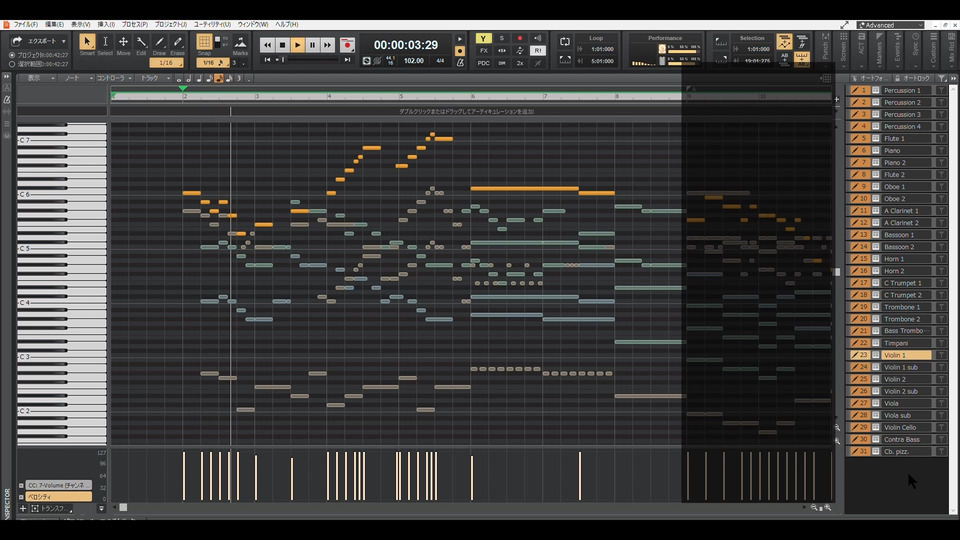960x540 pixels.
Task: Open the プロジェクト(J) menu
Action: pyautogui.click(x=170, y=24)
